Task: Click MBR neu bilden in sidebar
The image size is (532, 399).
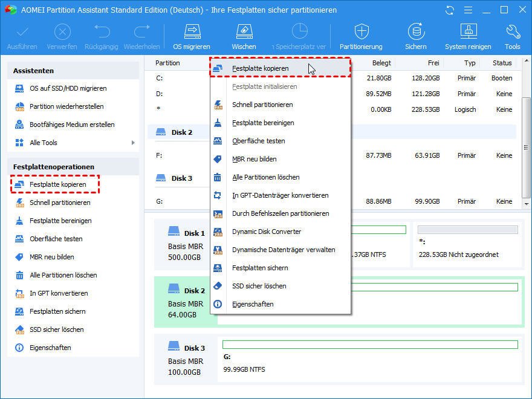Action: [45, 257]
